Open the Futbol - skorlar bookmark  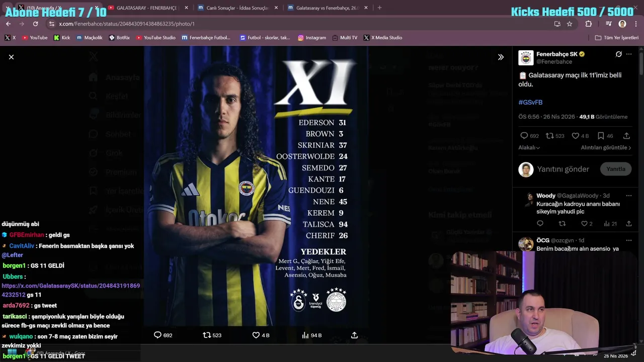265,38
